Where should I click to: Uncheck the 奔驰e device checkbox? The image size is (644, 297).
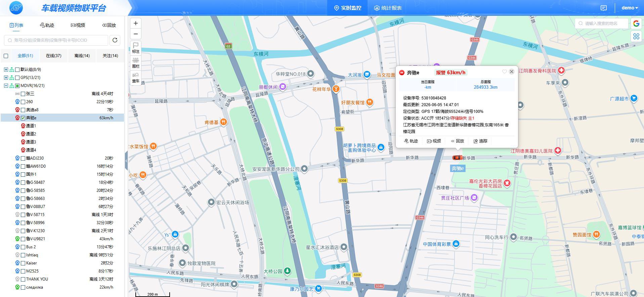(x=23, y=118)
